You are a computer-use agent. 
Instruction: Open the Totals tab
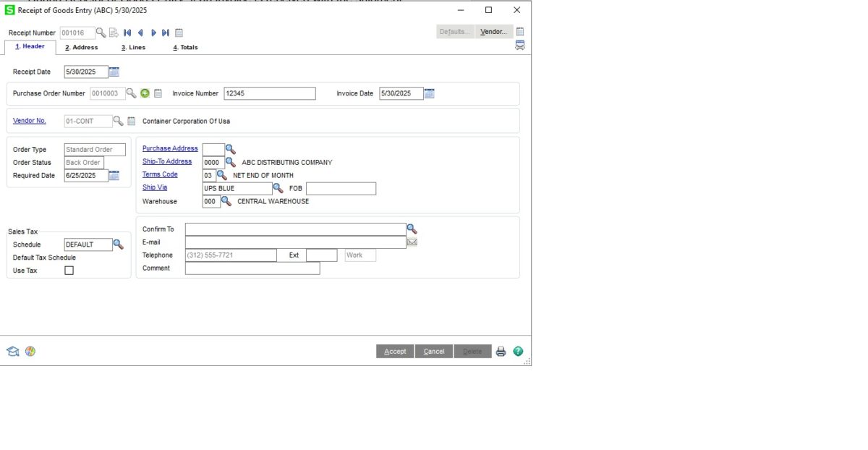(185, 47)
